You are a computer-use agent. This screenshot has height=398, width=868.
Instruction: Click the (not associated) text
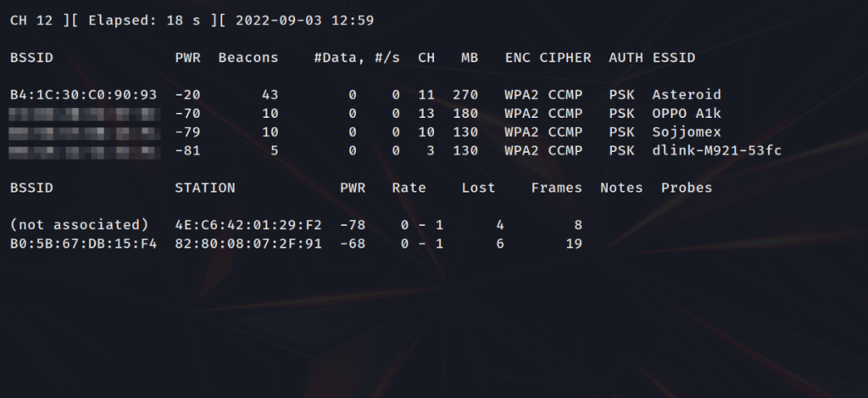[79, 225]
